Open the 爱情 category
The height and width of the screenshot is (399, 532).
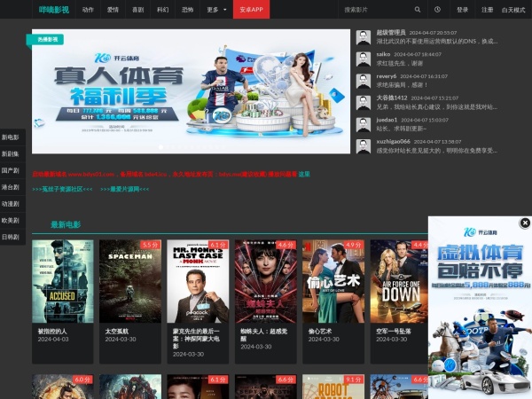tap(113, 10)
